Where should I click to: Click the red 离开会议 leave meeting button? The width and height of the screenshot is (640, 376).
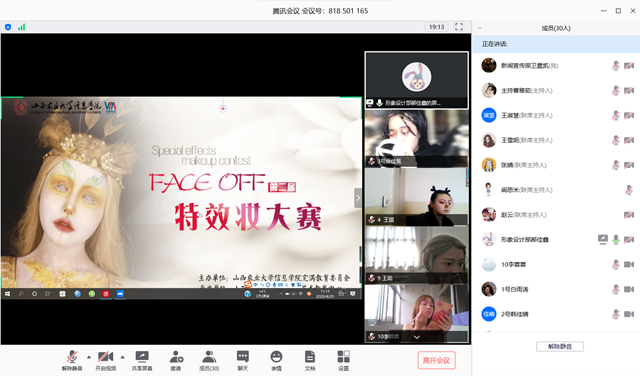tap(436, 360)
